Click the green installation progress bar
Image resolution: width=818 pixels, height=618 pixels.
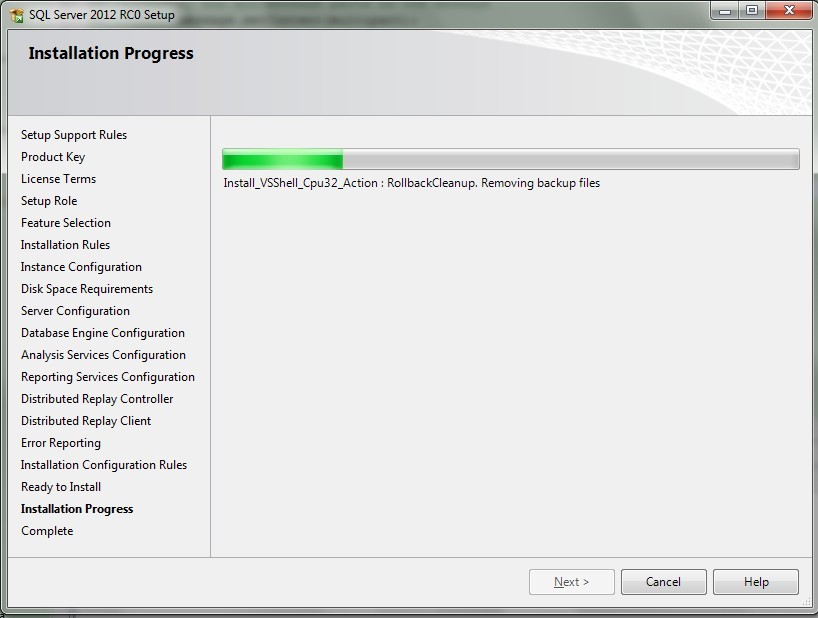click(x=510, y=159)
